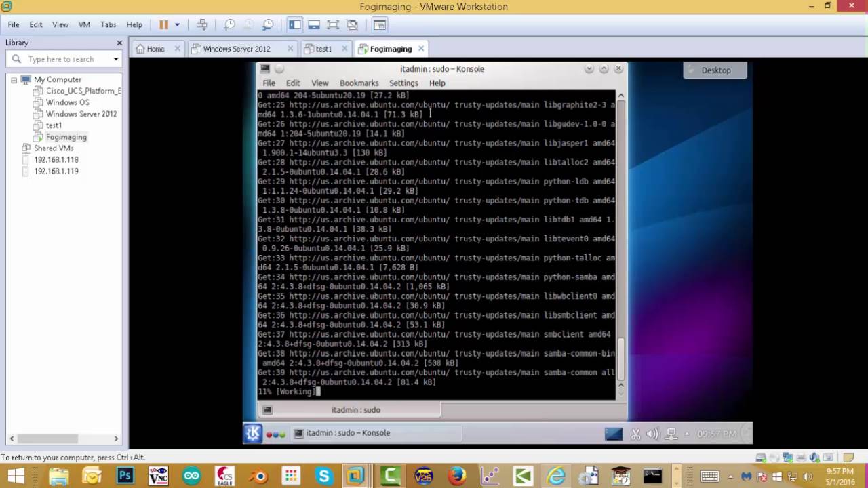
Task: Open Internet Explorer from Windows taskbar
Action: pos(556,476)
